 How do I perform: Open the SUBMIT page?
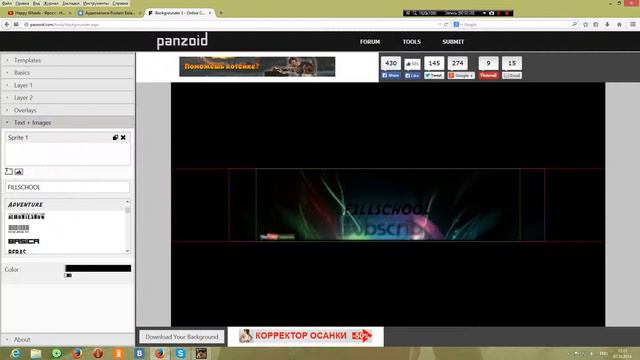[x=453, y=42]
